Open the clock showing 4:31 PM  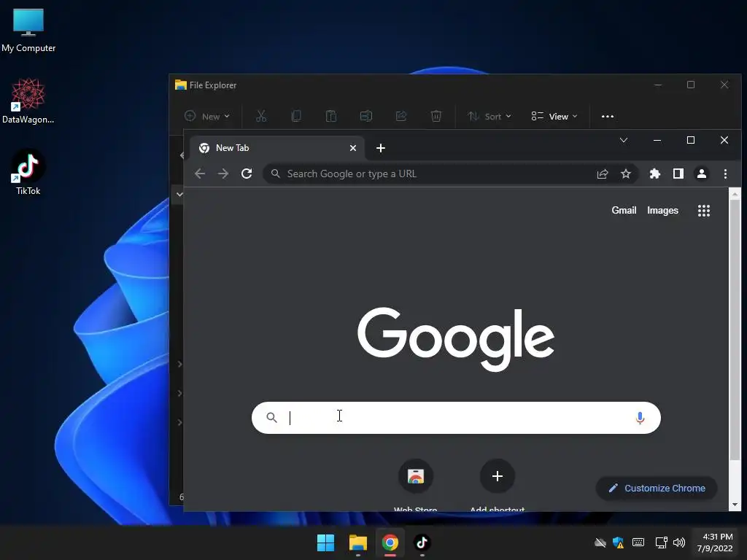pyautogui.click(x=715, y=542)
